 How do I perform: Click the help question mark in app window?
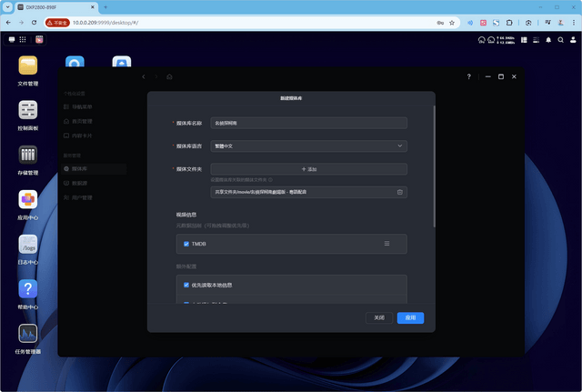pyautogui.click(x=469, y=76)
